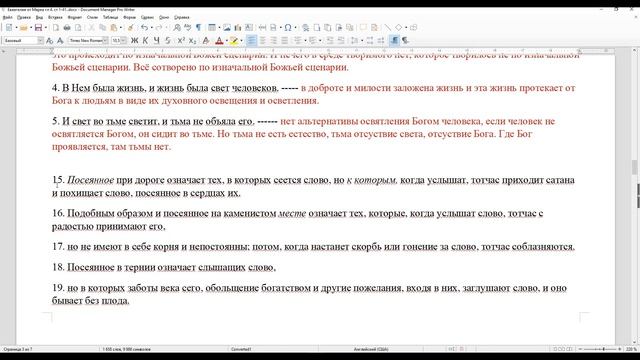The height and width of the screenshot is (360, 640).
Task: Open Find and Replace icon
Action: click(177, 28)
